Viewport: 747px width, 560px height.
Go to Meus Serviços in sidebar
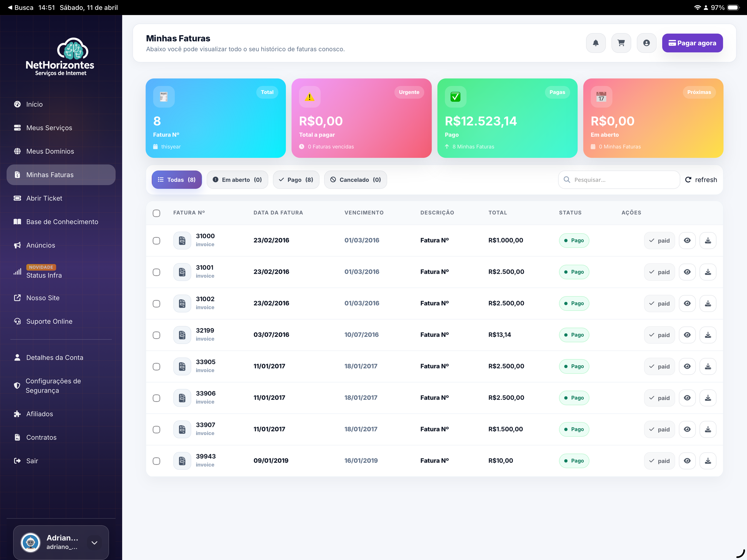pos(49,128)
